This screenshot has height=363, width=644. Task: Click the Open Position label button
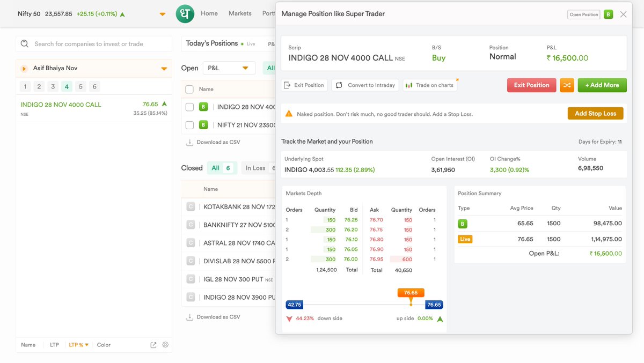[x=583, y=14]
